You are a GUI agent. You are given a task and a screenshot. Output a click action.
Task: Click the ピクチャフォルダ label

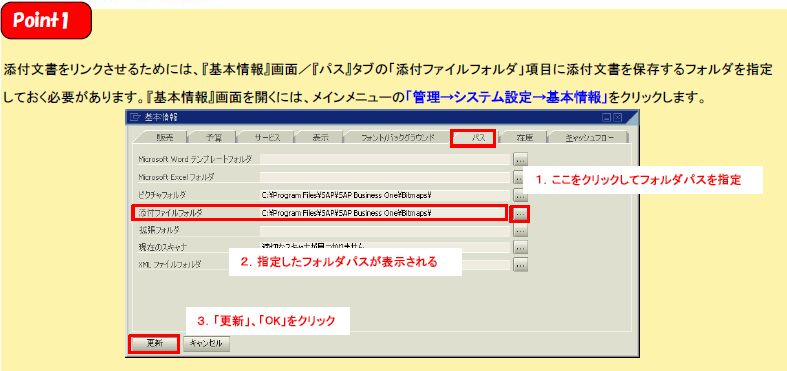[x=162, y=195]
